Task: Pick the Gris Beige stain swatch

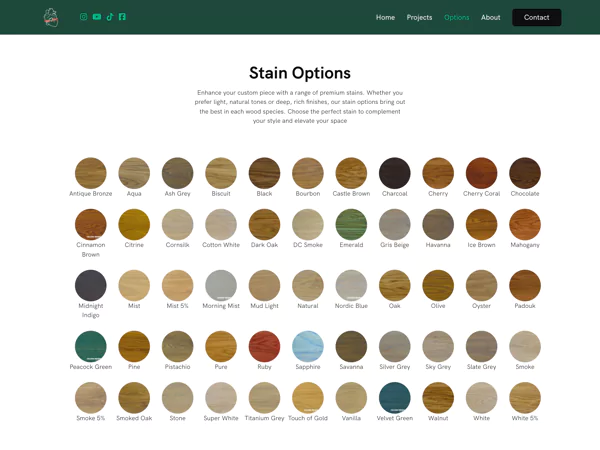Action: (x=395, y=224)
